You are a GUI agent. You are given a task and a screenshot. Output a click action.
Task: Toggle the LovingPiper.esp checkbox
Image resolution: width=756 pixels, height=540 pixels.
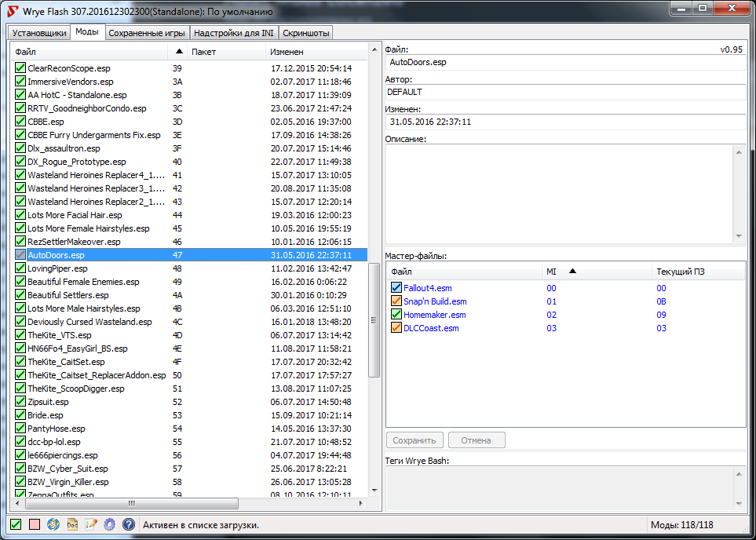(20, 268)
